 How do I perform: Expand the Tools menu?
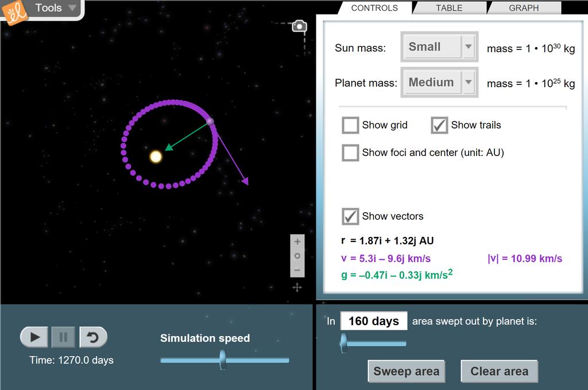click(x=55, y=8)
